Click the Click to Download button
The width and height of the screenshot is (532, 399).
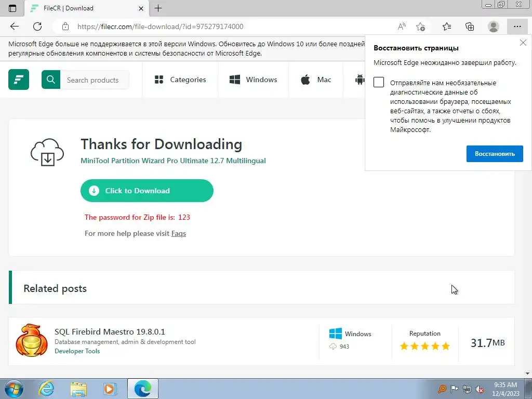(x=147, y=191)
